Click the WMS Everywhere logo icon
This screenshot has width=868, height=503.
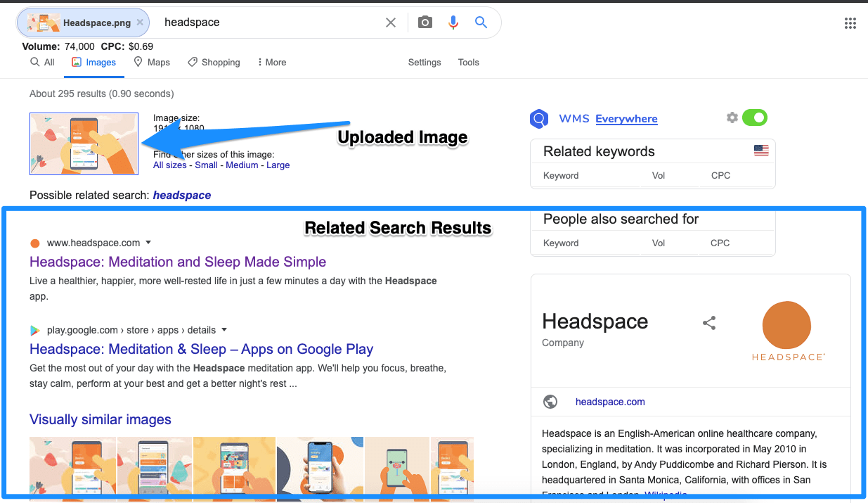pos(539,118)
